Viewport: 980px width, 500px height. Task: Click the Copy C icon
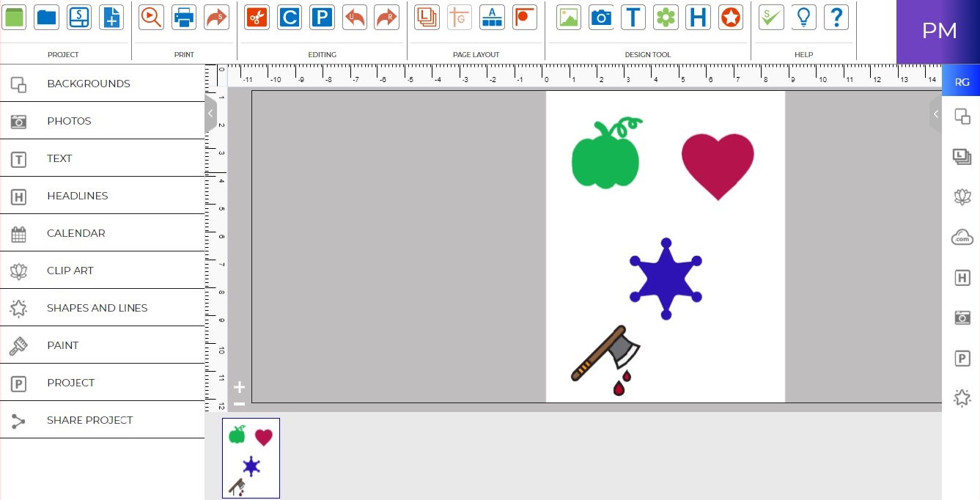[290, 17]
